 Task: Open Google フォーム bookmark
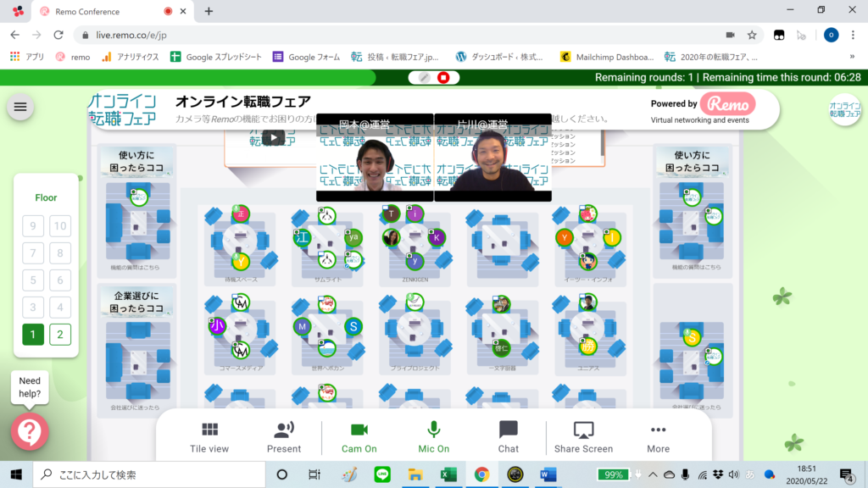click(x=306, y=57)
